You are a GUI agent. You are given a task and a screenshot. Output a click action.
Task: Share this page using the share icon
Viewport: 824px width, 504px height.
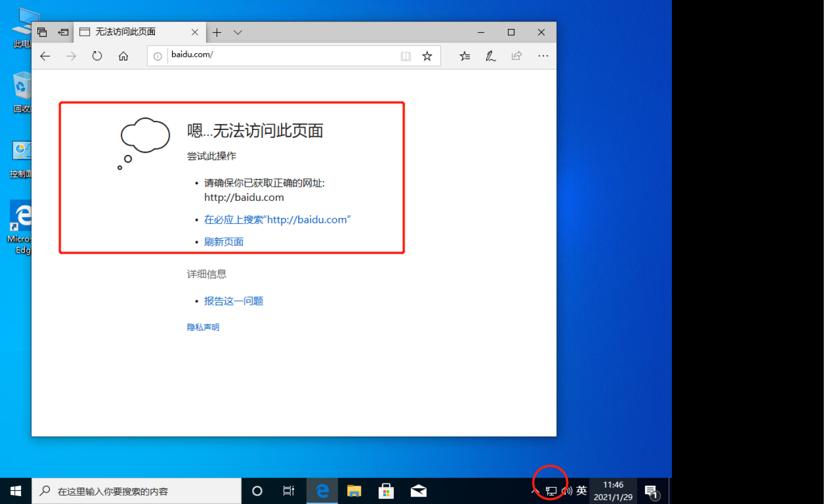tap(516, 56)
